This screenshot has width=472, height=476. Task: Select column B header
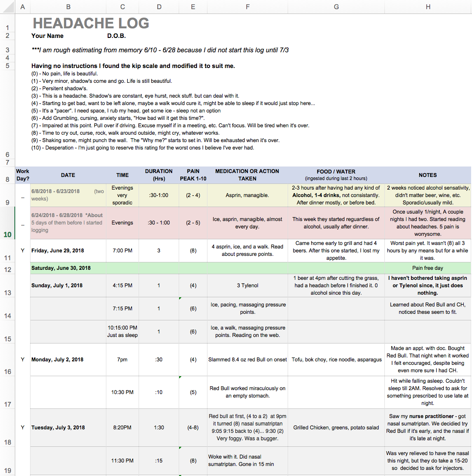(x=68, y=7)
